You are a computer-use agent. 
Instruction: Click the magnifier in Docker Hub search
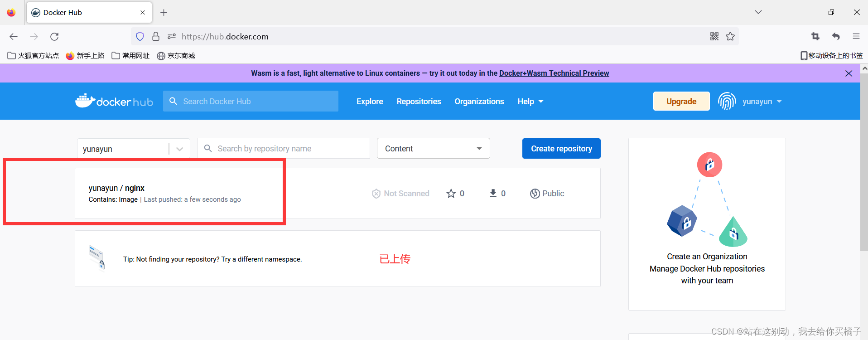point(173,101)
